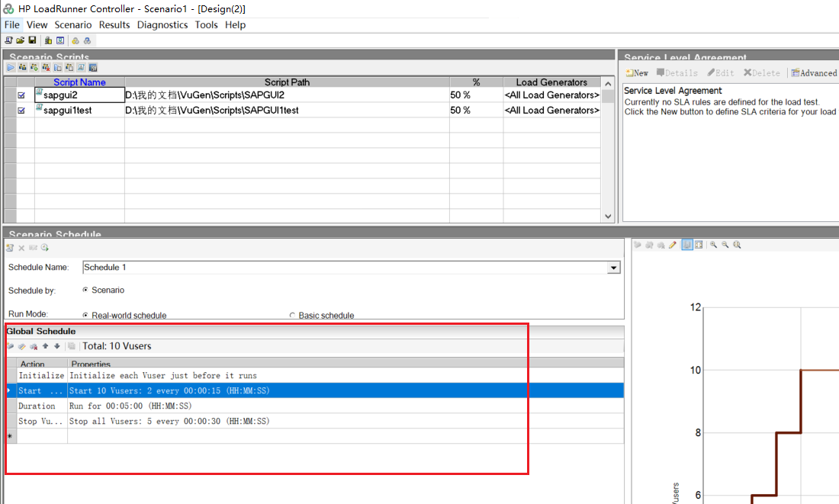839x504 pixels.
Task: Select Basic schedule run mode
Action: coord(292,315)
